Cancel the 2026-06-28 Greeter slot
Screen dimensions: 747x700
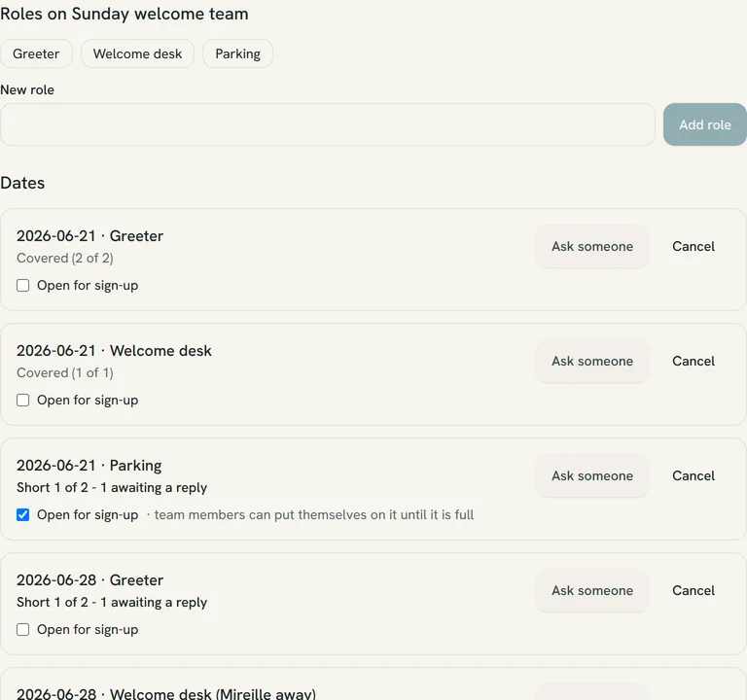click(694, 591)
